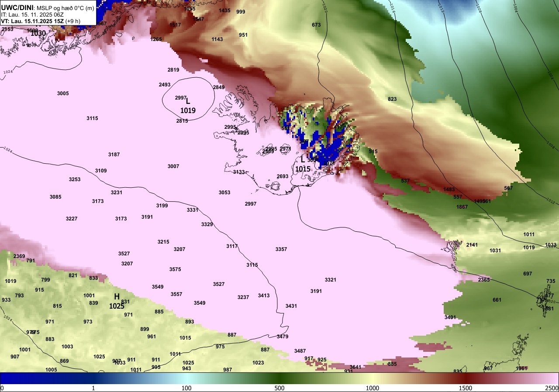559x392 pixels.
Task: Click the height value 3557
Action: [176, 294]
